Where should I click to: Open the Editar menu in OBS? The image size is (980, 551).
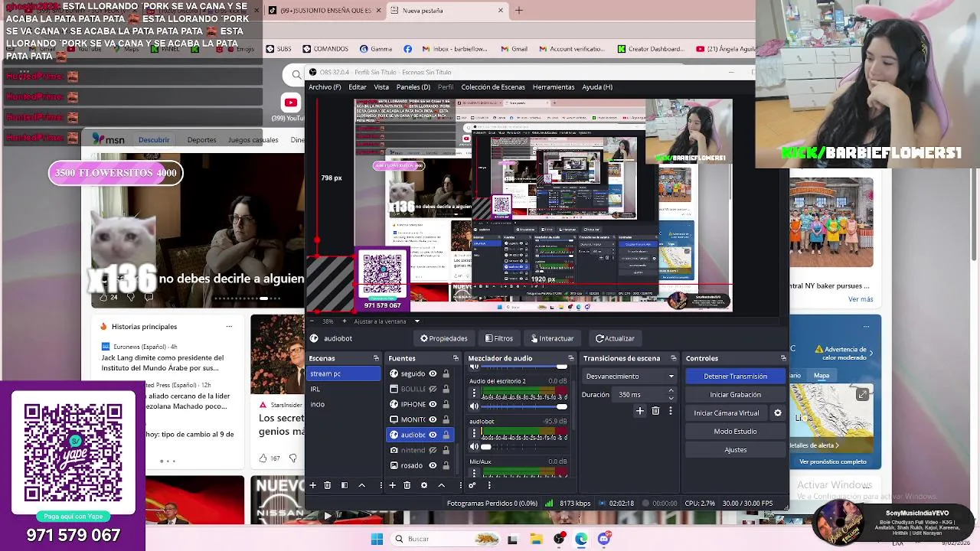click(358, 87)
